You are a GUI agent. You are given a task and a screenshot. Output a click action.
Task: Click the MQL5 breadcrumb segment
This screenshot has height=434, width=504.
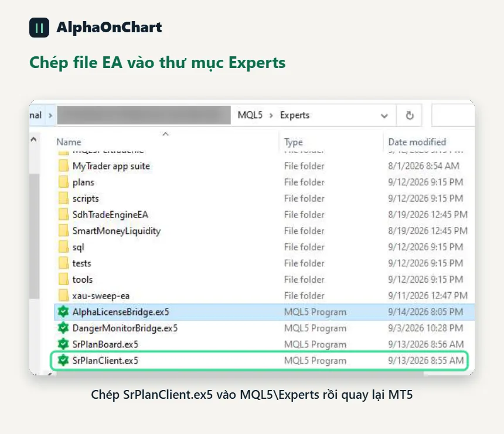(x=250, y=115)
